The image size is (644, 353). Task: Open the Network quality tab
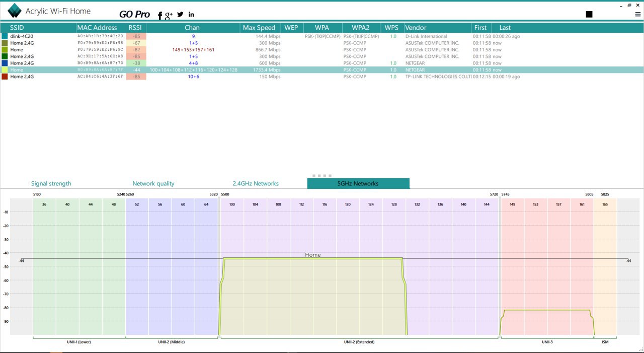153,184
